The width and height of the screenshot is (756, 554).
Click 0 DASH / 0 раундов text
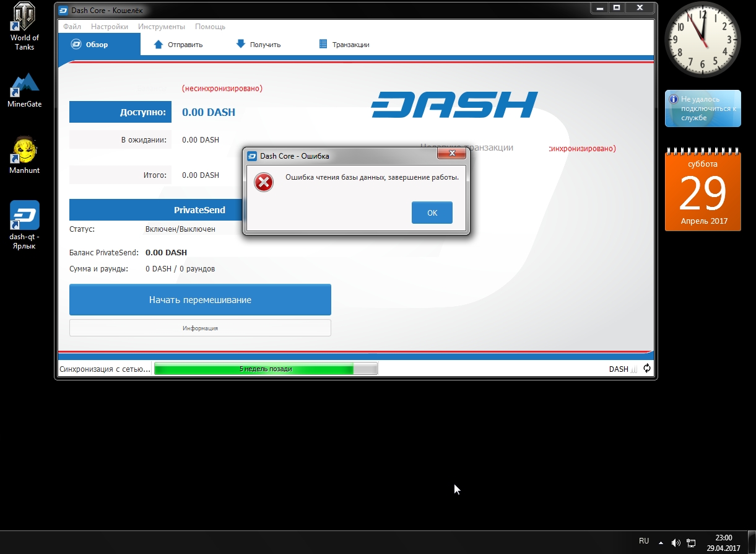pos(180,269)
